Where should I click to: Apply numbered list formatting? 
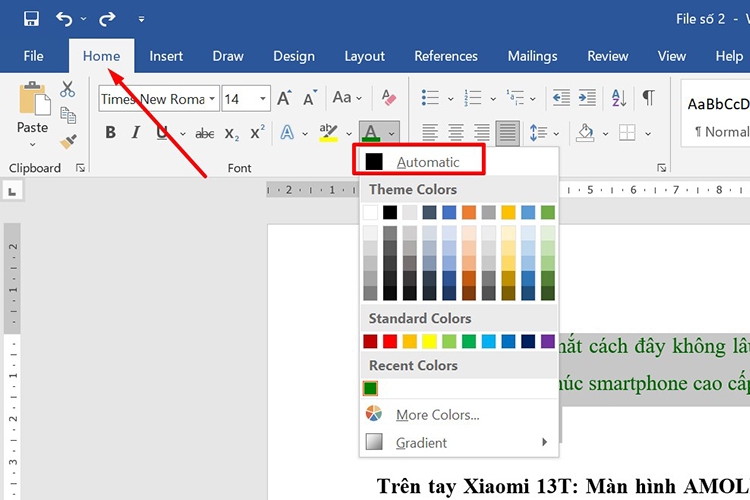(473, 98)
